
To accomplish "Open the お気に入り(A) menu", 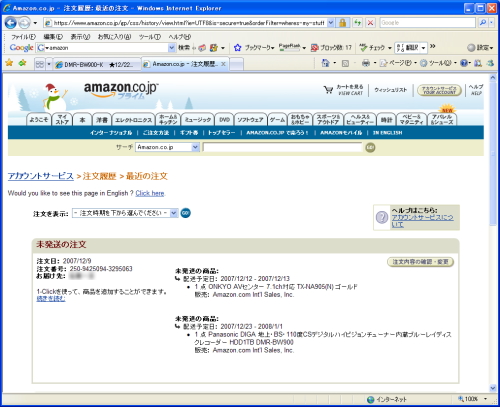I will coord(114,37).
